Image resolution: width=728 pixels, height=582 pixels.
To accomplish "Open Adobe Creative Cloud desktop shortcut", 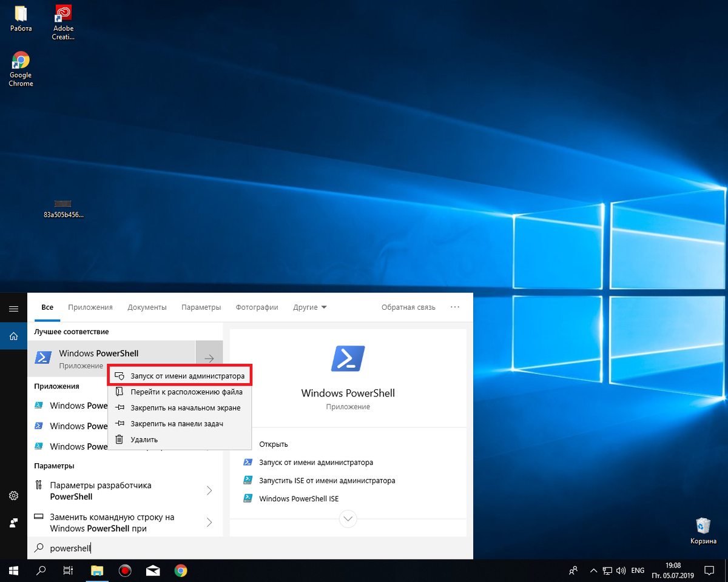I will pos(63,22).
